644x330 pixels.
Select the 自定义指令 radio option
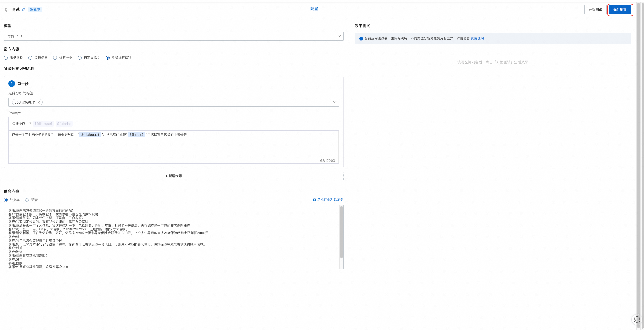80,58
